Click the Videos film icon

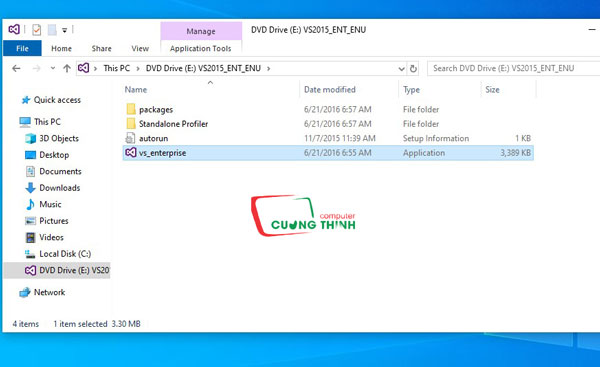point(30,237)
